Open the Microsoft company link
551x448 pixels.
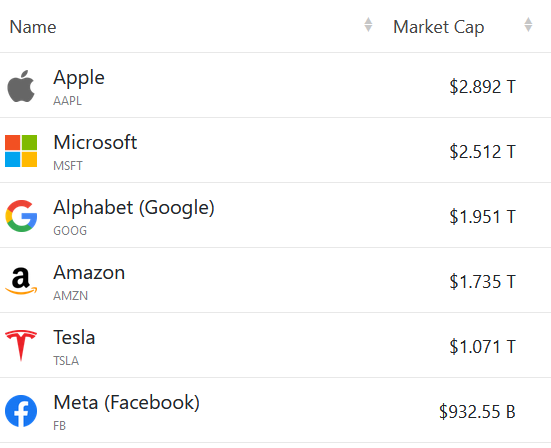[x=95, y=142]
